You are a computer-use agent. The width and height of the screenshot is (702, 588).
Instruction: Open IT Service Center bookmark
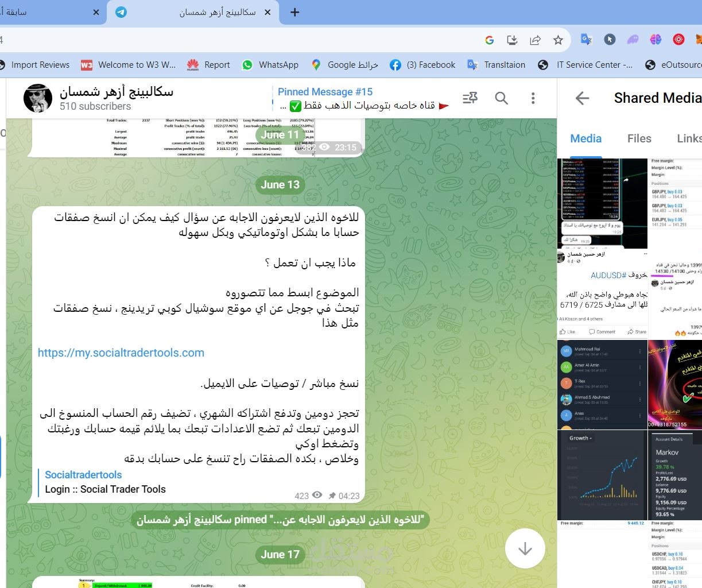[x=585, y=65]
